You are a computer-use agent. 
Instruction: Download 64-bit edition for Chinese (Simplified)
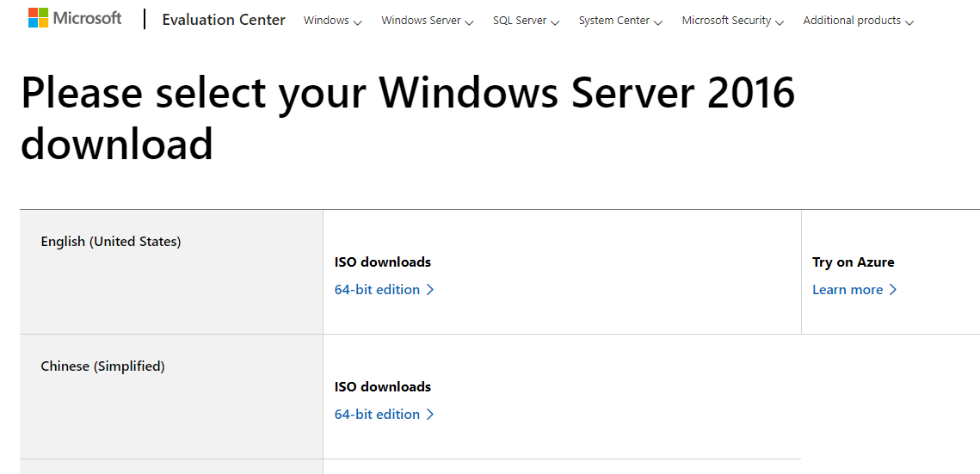tap(384, 415)
